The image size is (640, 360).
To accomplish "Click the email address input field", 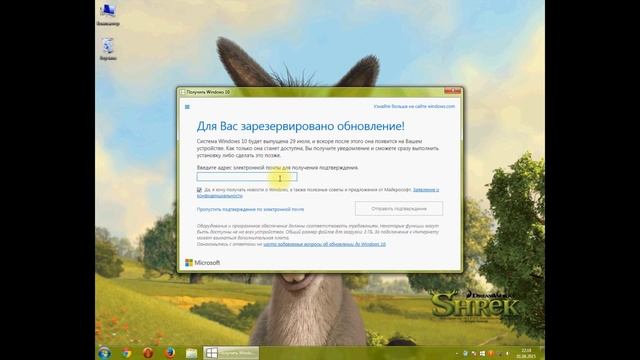I will [247, 177].
